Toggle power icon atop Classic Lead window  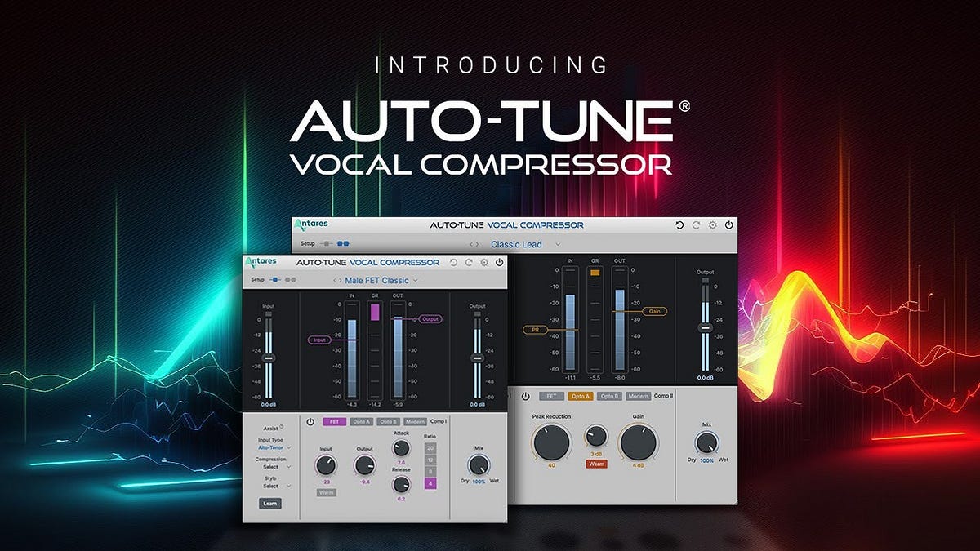pyautogui.click(x=728, y=225)
